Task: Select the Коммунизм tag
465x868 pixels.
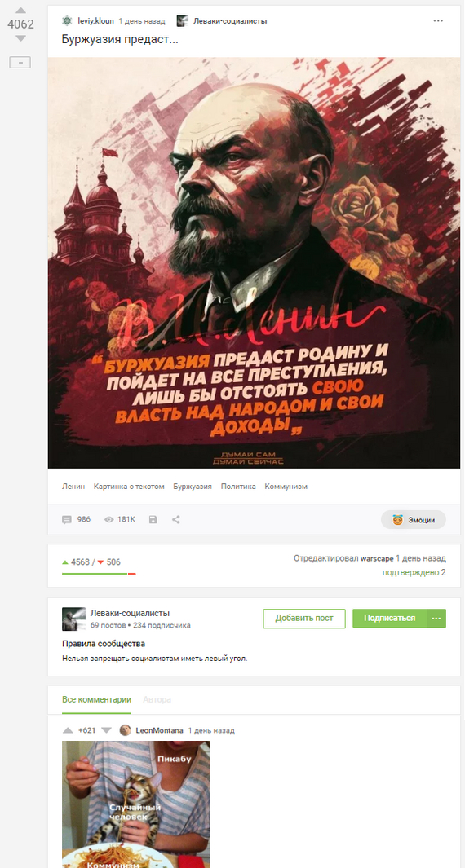Action: click(x=286, y=487)
